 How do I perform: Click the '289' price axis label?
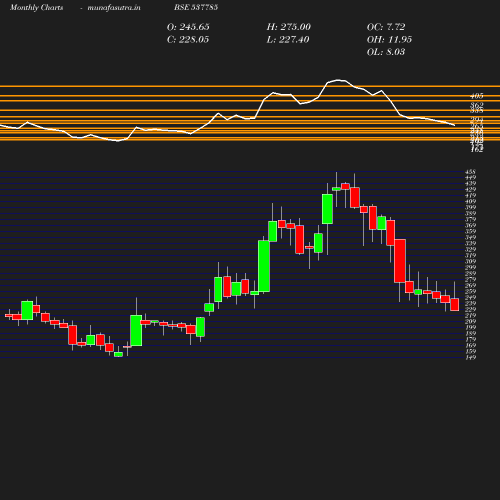(x=470, y=274)
